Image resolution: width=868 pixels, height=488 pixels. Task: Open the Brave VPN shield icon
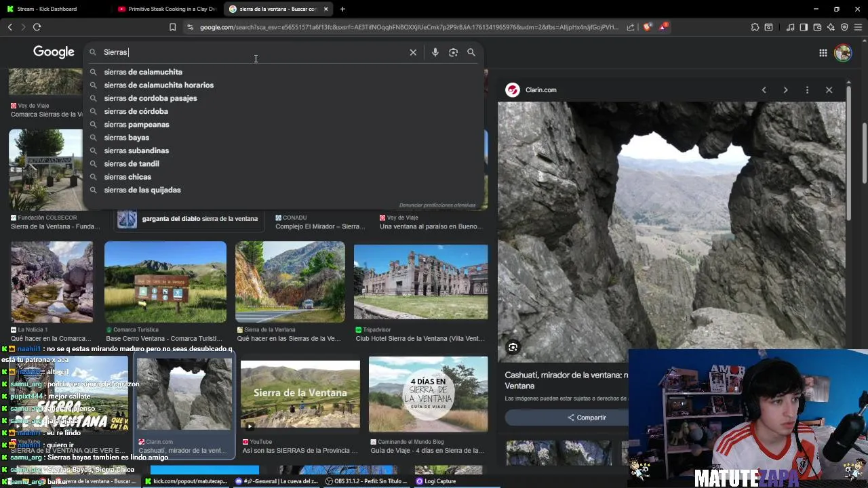coord(844,27)
